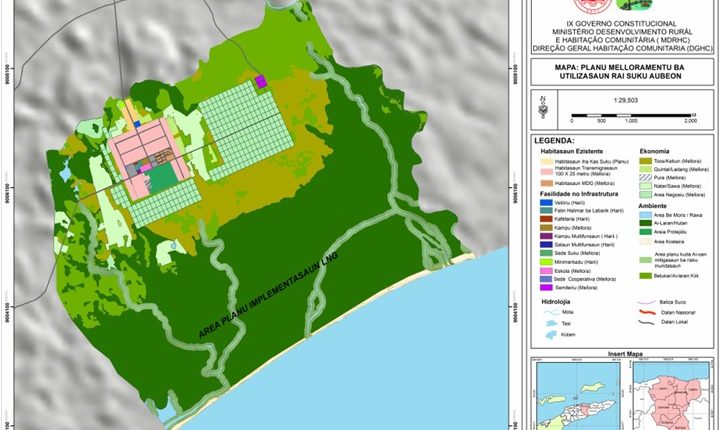
Task: Click the right pink district inset map
Action: pyautogui.click(x=672, y=395)
